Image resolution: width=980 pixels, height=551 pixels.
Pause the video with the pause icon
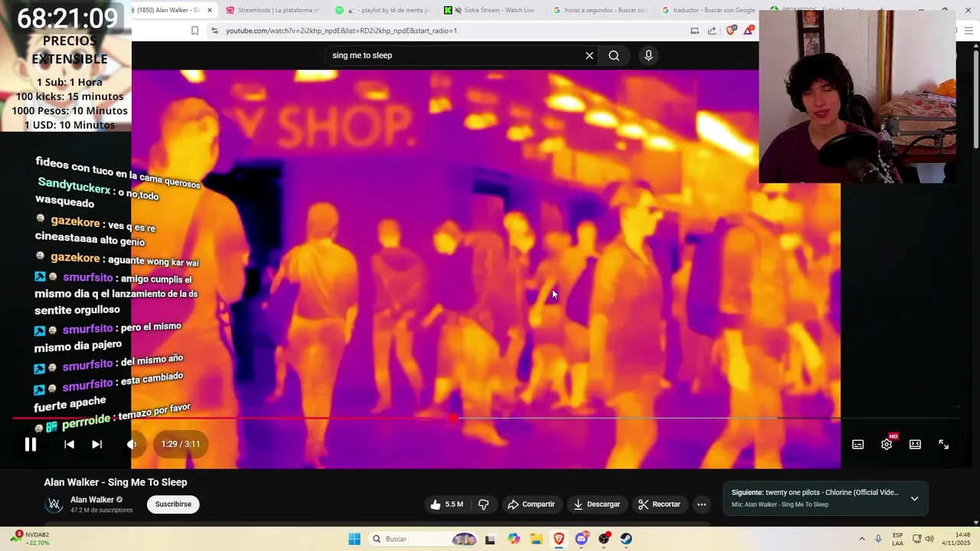(x=31, y=444)
